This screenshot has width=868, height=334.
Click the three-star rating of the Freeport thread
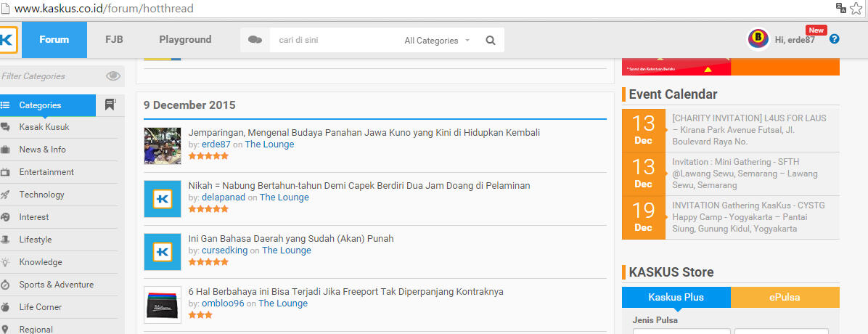200,315
